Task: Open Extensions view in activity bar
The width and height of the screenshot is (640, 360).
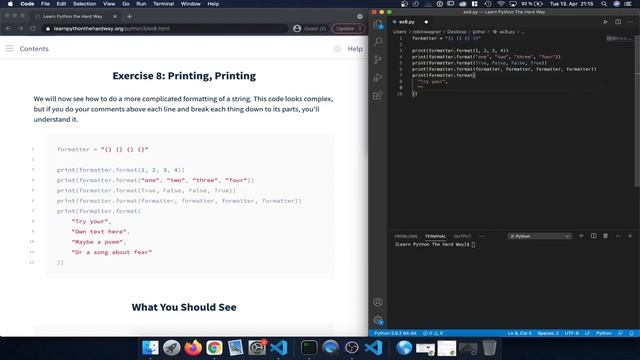Action: pos(378,96)
